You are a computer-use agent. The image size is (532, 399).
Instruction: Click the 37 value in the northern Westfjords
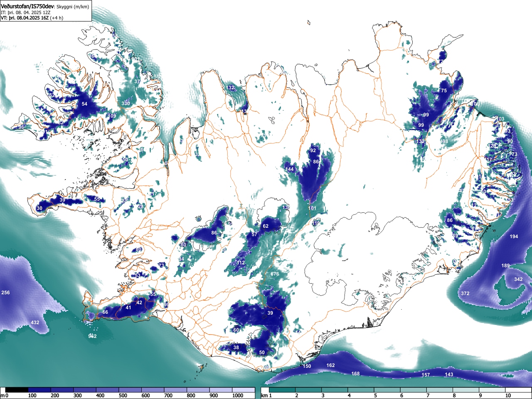(137, 81)
